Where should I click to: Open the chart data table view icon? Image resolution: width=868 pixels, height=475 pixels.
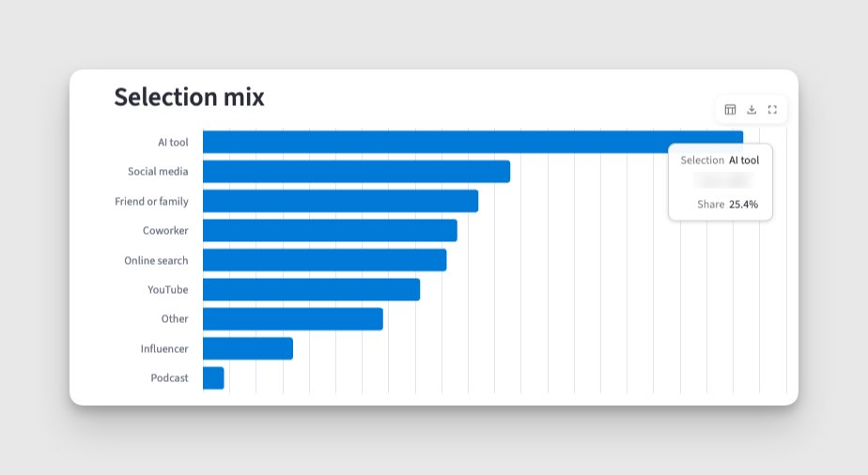pyautogui.click(x=730, y=110)
